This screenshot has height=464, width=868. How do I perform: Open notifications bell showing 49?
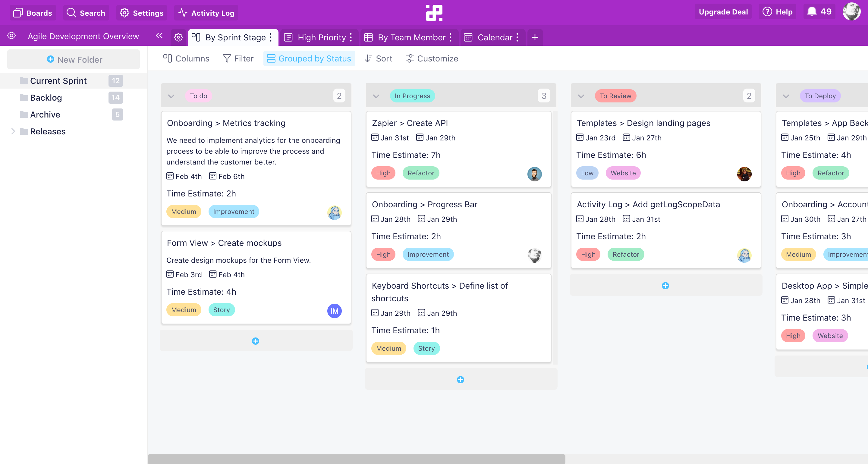(x=819, y=12)
